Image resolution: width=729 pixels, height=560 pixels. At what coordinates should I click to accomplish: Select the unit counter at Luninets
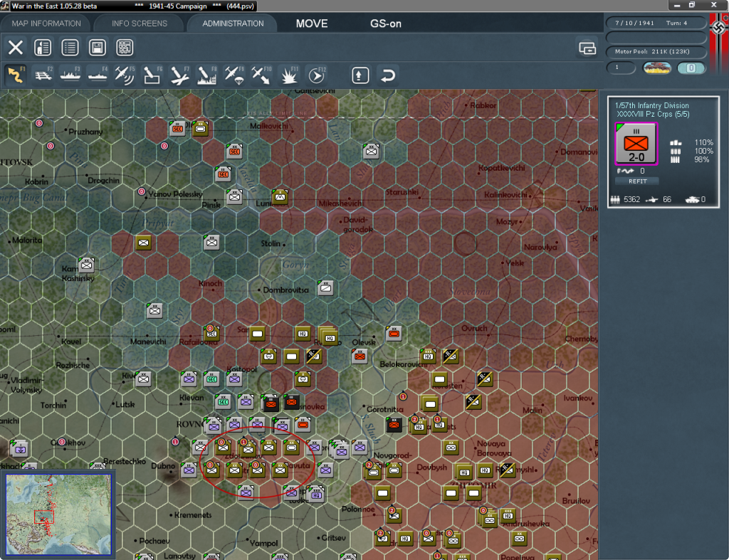pyautogui.click(x=280, y=196)
